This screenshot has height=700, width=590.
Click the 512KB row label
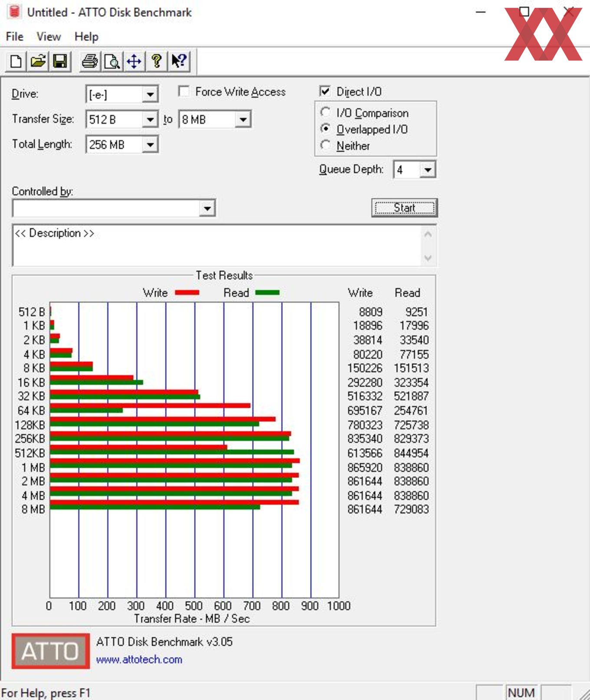[30, 453]
